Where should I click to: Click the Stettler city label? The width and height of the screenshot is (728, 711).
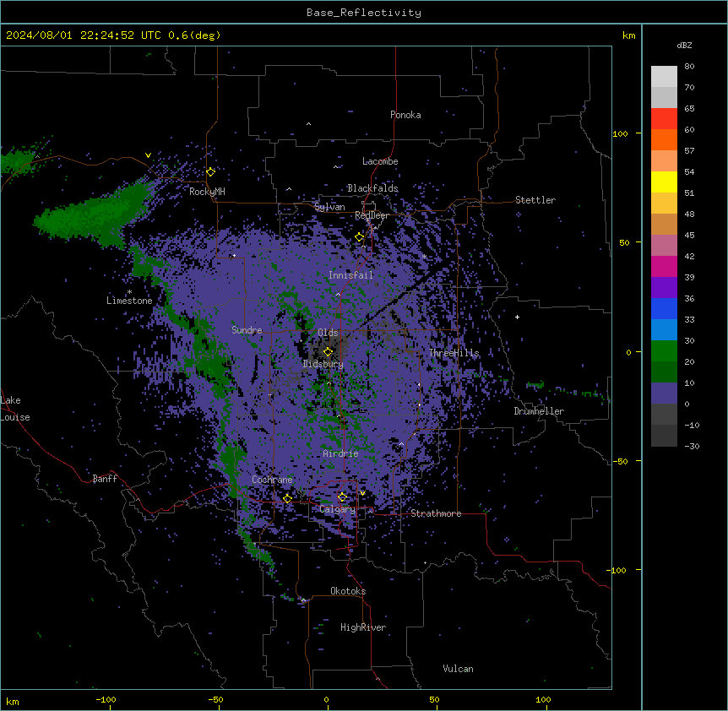(535, 200)
